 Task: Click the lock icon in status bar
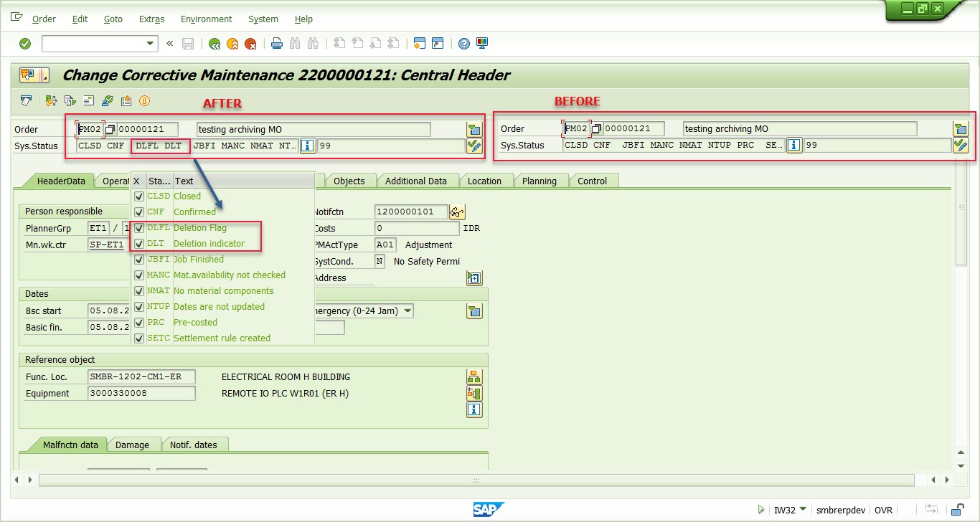point(957,510)
